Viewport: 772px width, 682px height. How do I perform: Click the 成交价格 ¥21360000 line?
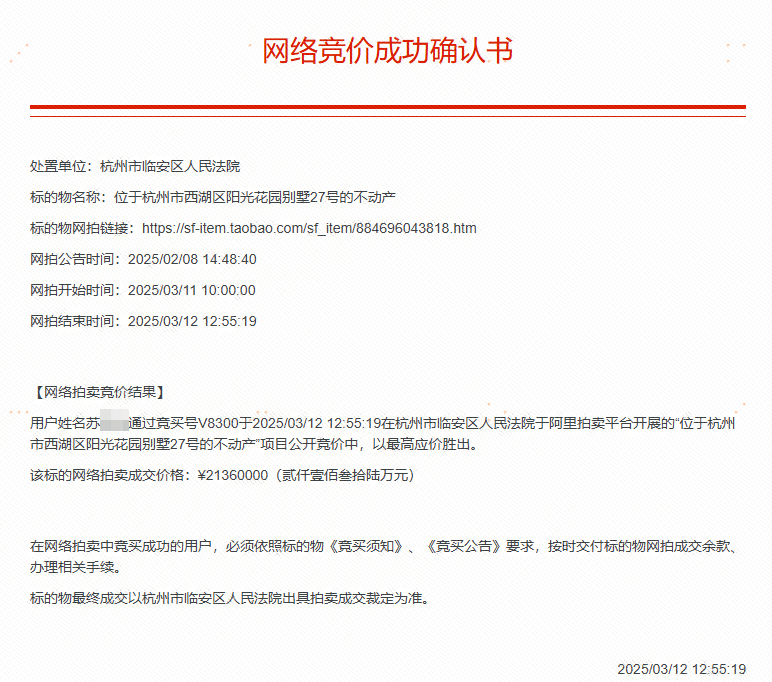(x=223, y=475)
